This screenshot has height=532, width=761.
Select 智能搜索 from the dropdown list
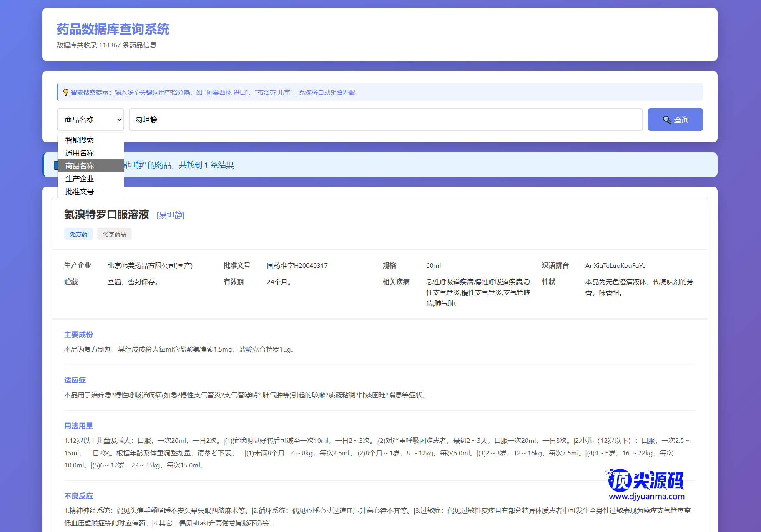(x=80, y=140)
